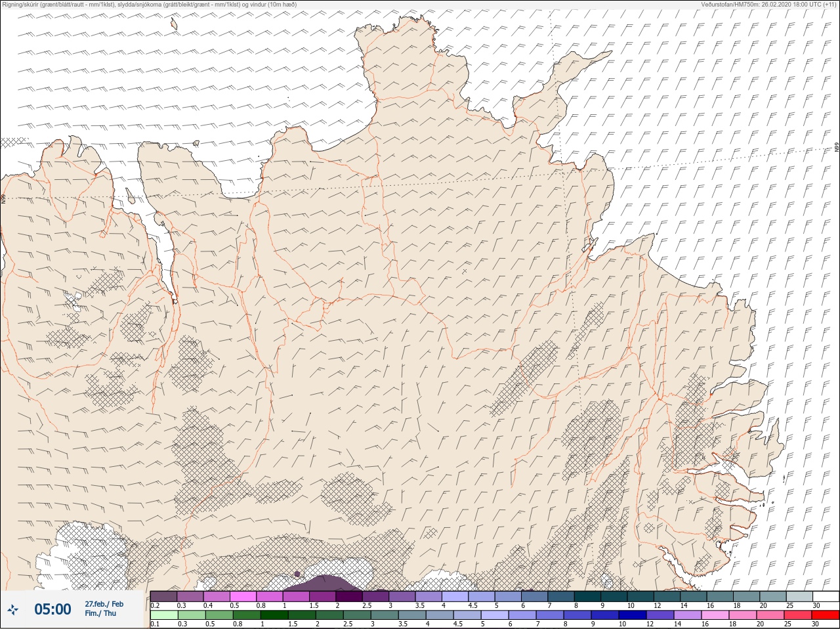Pick the bright pink upper swatch between 0.5 and 0.8
840x629 pixels.
[243, 596]
